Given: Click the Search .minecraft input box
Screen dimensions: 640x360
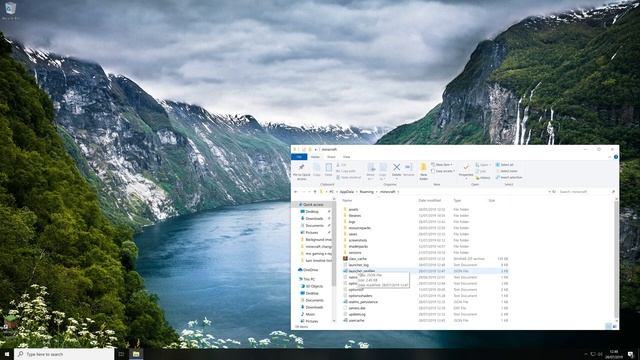Looking at the screenshot, I should (586, 191).
